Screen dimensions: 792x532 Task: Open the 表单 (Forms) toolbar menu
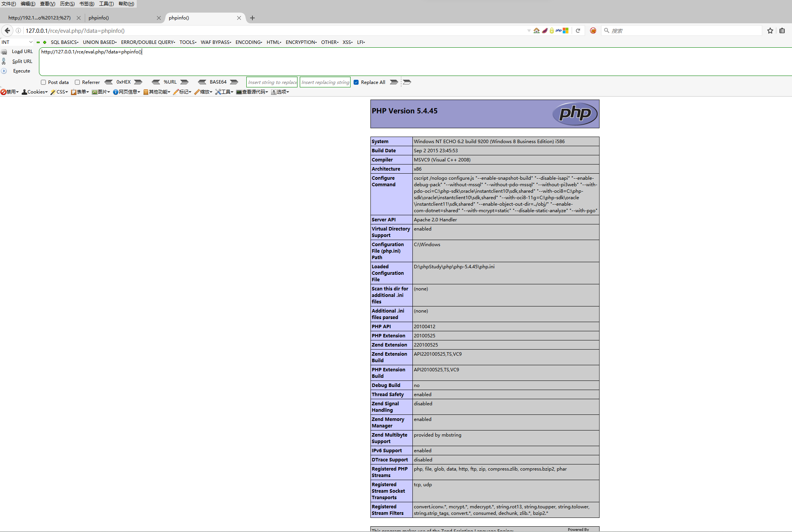(x=80, y=92)
